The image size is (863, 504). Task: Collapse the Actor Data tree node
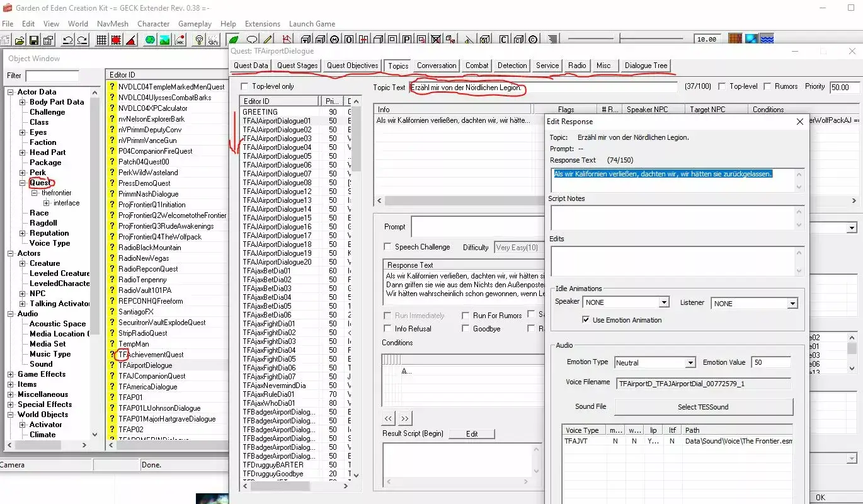[11, 92]
